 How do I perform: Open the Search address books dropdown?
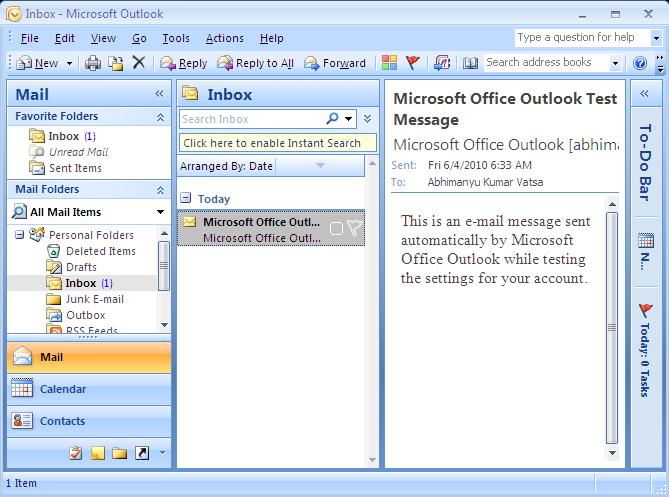coord(615,64)
